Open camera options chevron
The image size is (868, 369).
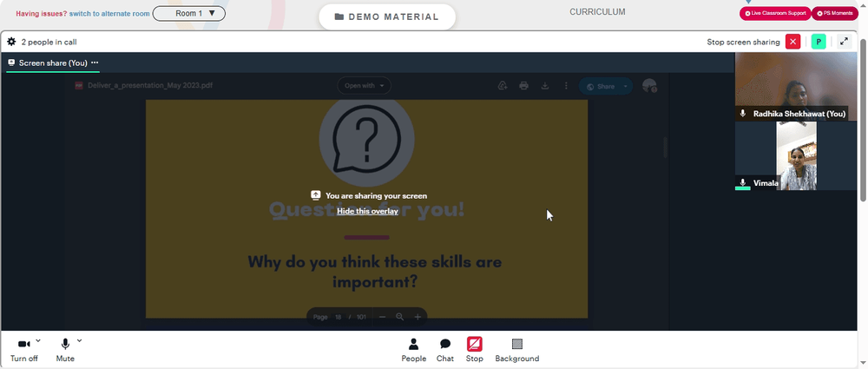[37, 340]
